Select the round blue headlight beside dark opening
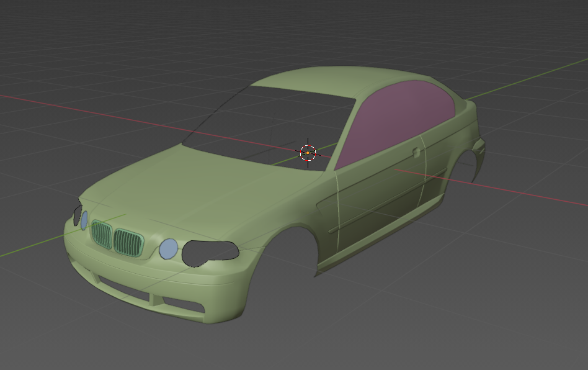The height and width of the screenshot is (370, 588). (168, 249)
